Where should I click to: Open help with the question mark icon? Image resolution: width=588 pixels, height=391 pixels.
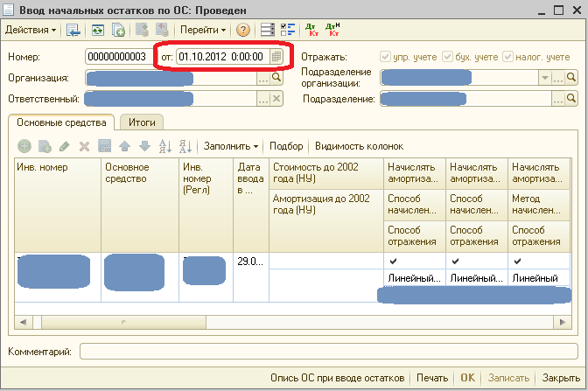tap(243, 30)
